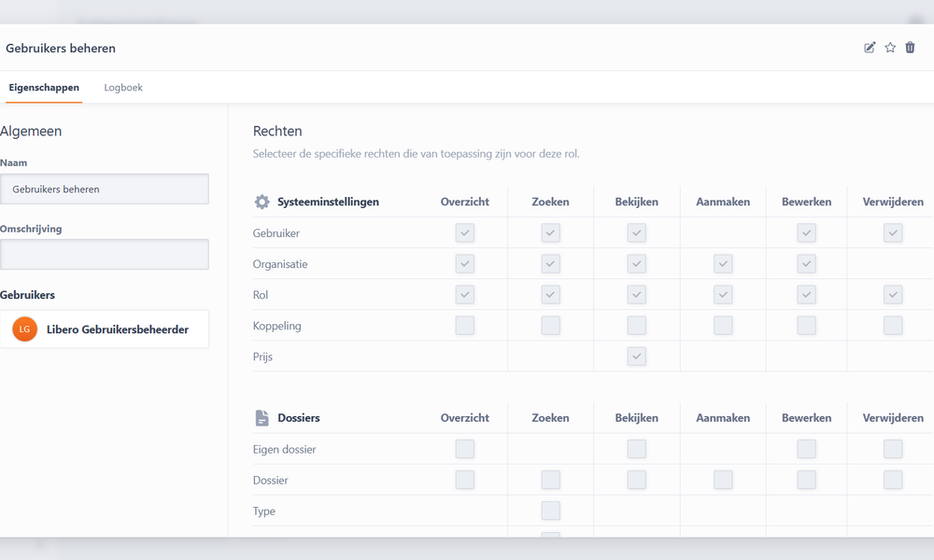Toggle Gebruiker Overzicht checkbox
This screenshot has width=934, height=560.
click(464, 232)
